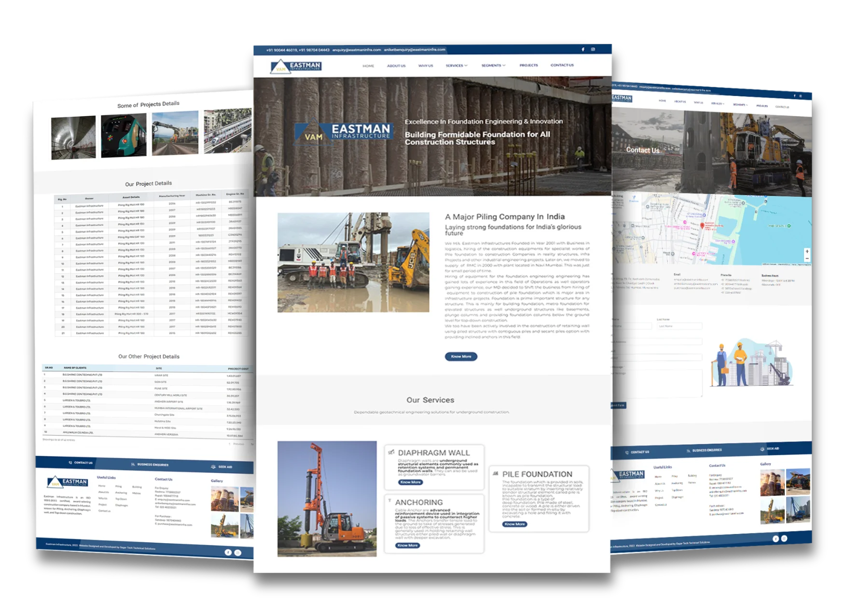Image resolution: width=846 pixels, height=616 pixels.
Task: Click the Eastman Infrastructure logo beside HOME
Action: pyautogui.click(x=296, y=67)
